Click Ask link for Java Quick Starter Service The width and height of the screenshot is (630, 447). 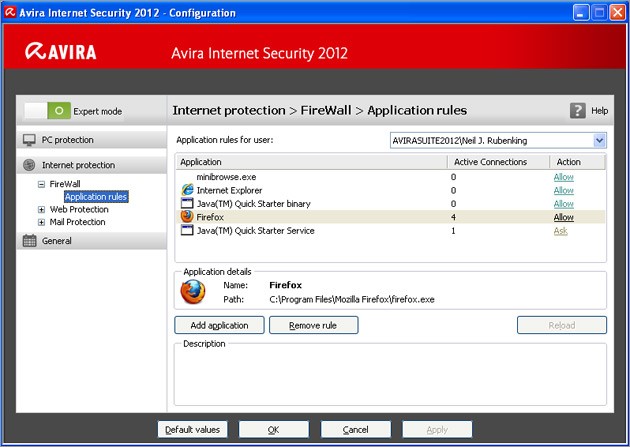click(x=560, y=231)
